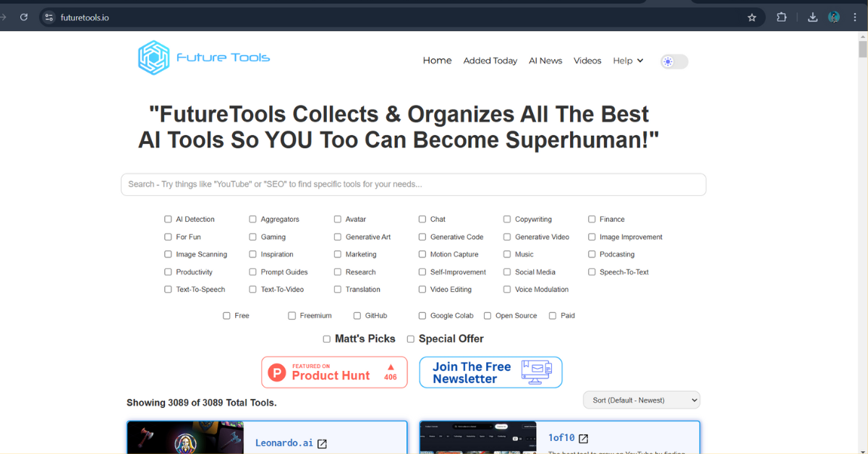Enable the Avatar filter checkbox
The width and height of the screenshot is (868, 454).
(337, 219)
